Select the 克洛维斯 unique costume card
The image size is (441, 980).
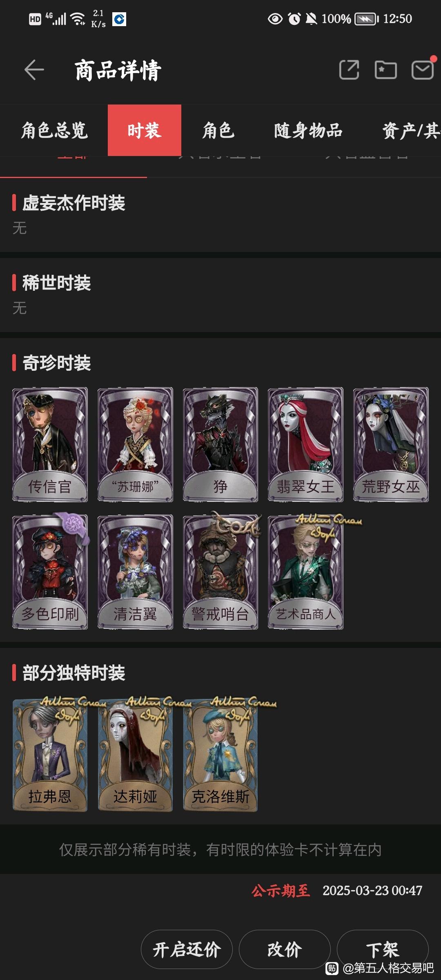220,755
